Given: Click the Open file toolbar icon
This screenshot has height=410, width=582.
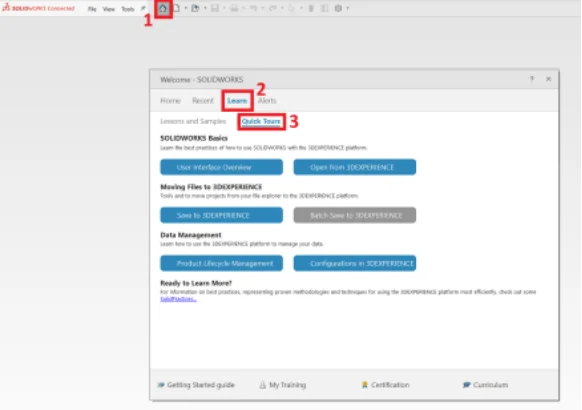Looking at the screenshot, I should [x=195, y=8].
